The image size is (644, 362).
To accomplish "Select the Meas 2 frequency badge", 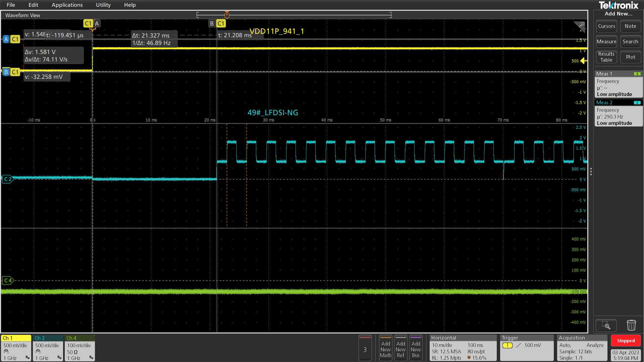I will point(619,113).
